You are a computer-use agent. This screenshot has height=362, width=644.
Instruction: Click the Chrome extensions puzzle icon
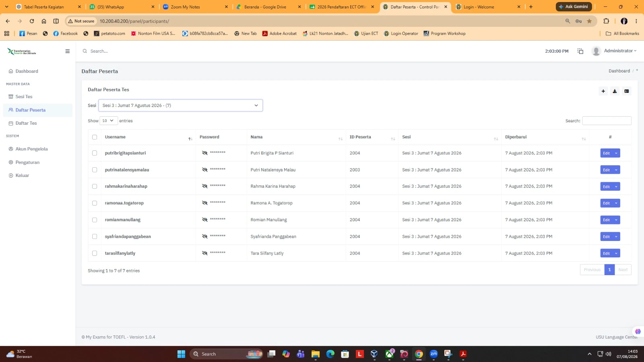point(606,21)
